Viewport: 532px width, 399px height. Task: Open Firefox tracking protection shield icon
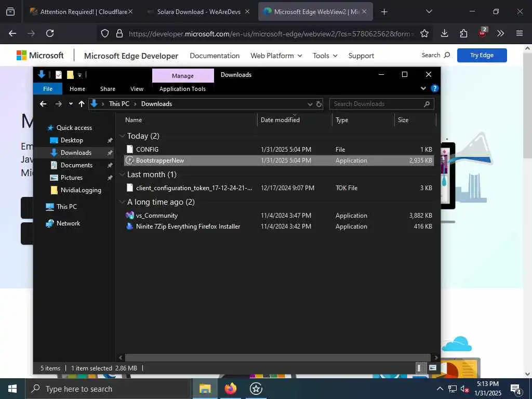tap(105, 33)
